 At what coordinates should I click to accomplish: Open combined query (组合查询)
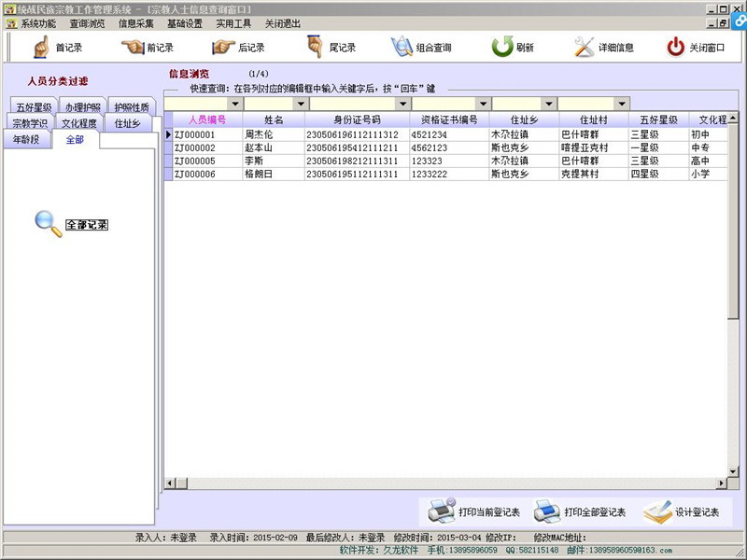pos(421,48)
